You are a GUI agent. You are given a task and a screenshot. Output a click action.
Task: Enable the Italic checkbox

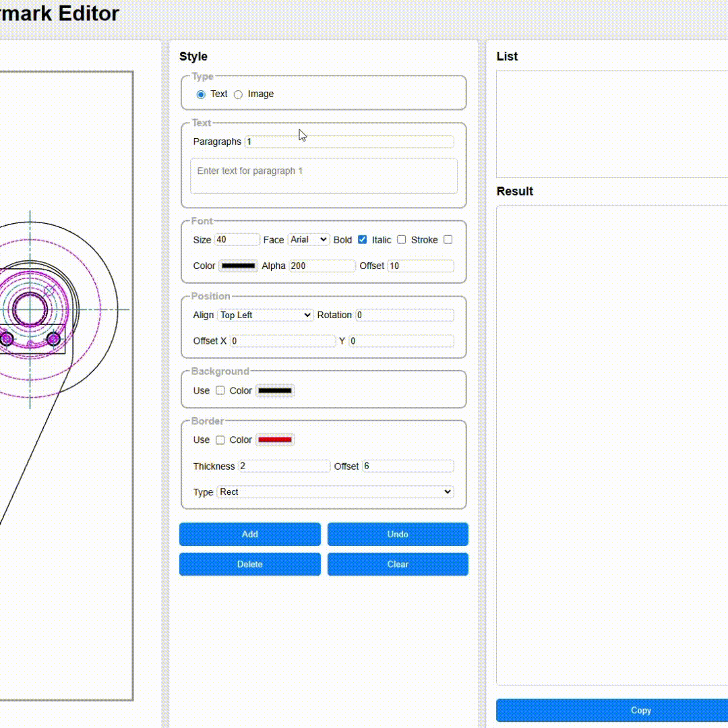(x=402, y=239)
